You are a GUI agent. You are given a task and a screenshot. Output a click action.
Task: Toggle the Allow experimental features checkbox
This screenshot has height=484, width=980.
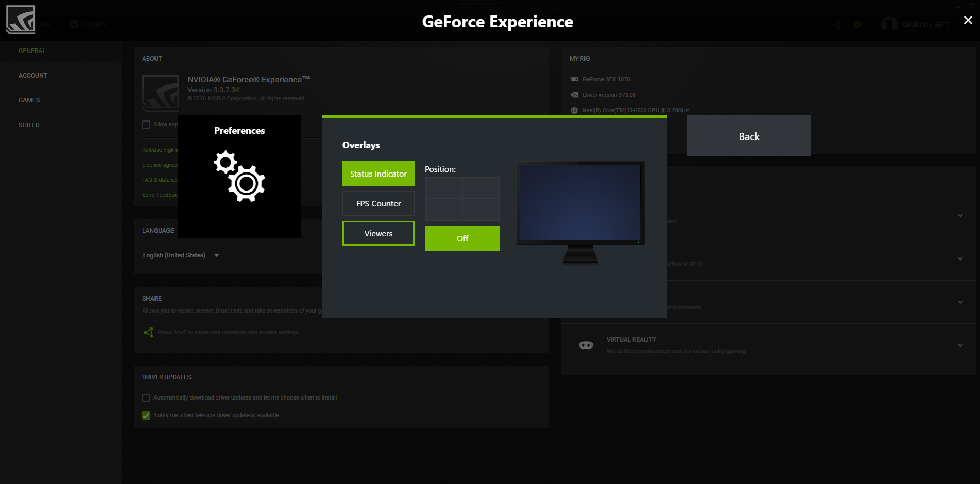click(146, 125)
